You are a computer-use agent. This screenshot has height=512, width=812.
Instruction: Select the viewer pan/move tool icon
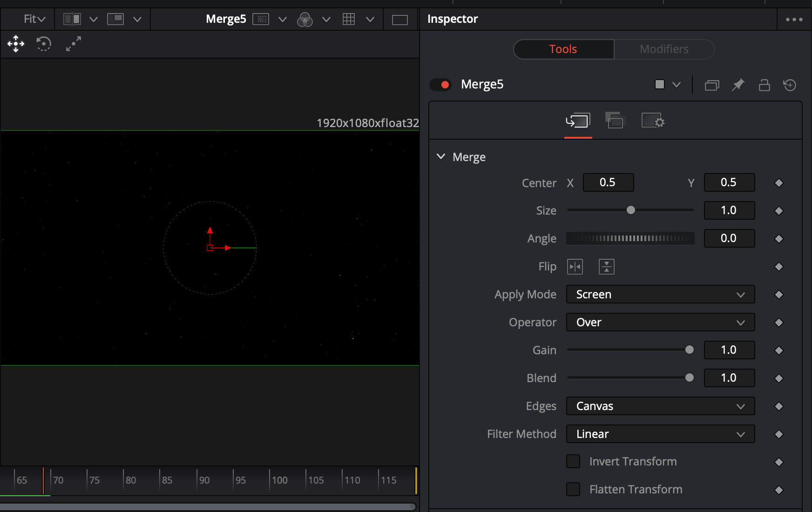tap(16, 44)
